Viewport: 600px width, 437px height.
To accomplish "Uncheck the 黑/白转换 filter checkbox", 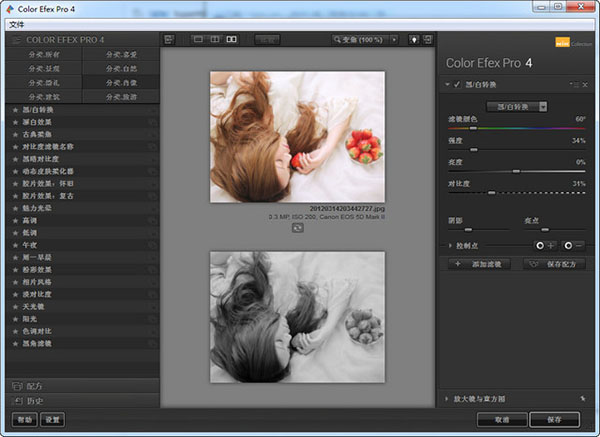I will [x=457, y=85].
